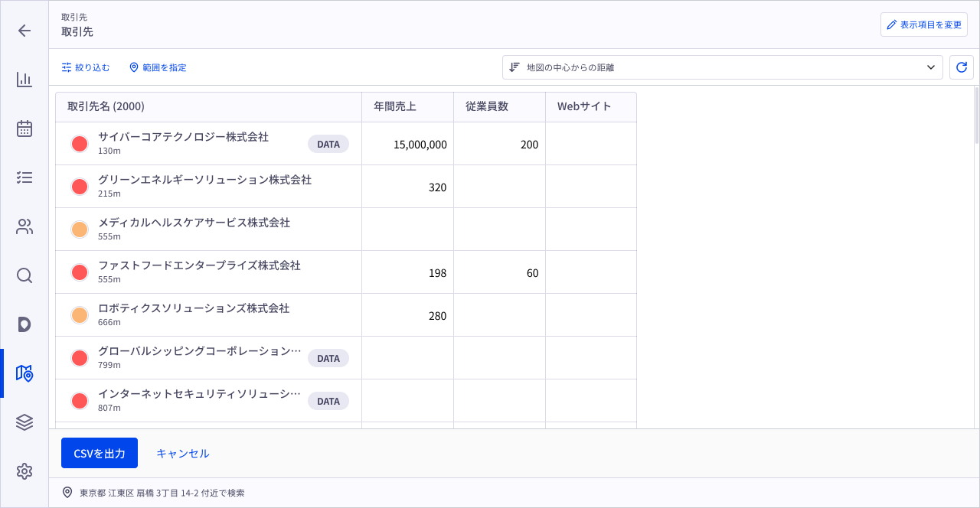The image size is (980, 508).
Task: Open the settings gear in sidebar
Action: [24, 471]
